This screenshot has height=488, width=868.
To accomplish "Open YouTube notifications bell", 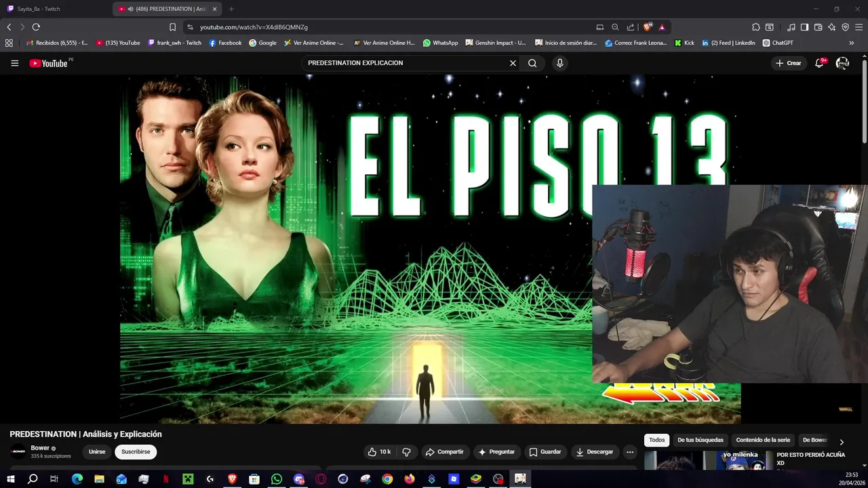I will click(819, 63).
